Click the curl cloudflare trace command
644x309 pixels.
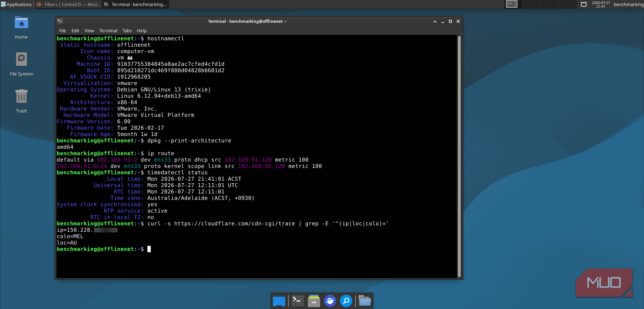pos(268,224)
